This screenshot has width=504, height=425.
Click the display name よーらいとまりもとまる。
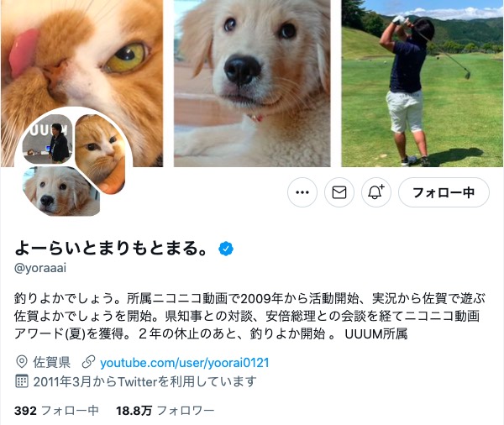point(111,248)
